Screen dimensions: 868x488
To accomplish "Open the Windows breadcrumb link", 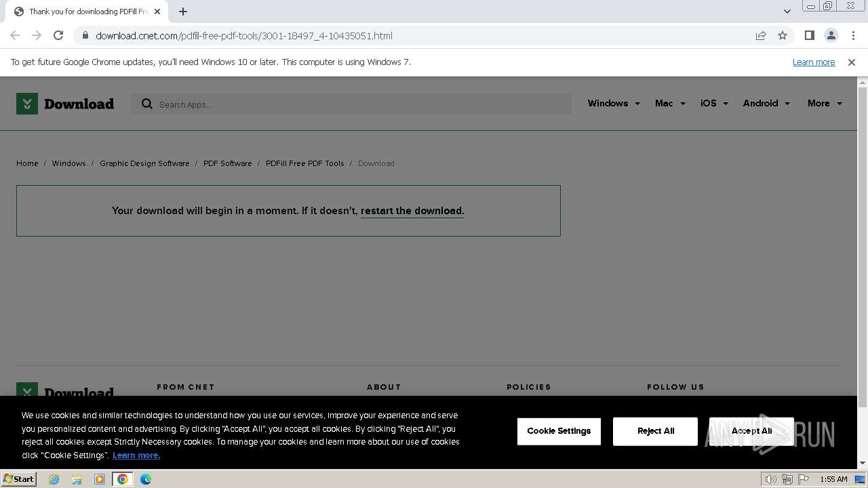I will tap(68, 163).
